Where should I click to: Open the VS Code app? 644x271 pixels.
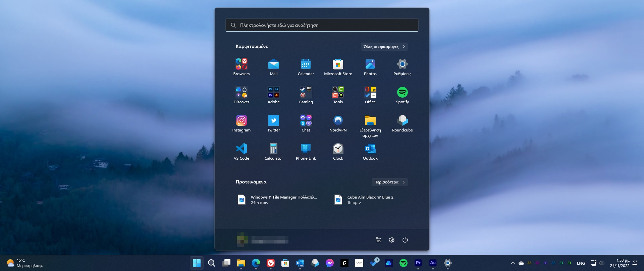[x=241, y=152]
